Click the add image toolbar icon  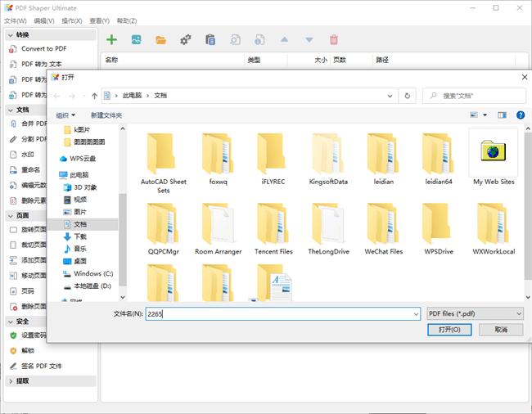[137, 40]
